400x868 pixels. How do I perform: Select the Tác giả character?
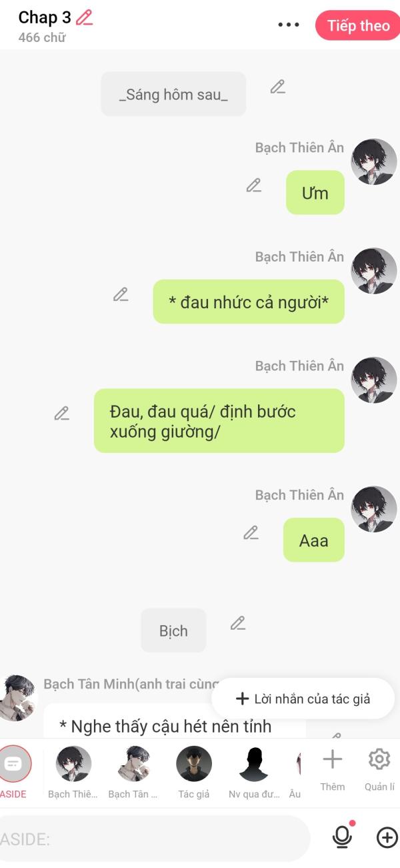(x=194, y=773)
